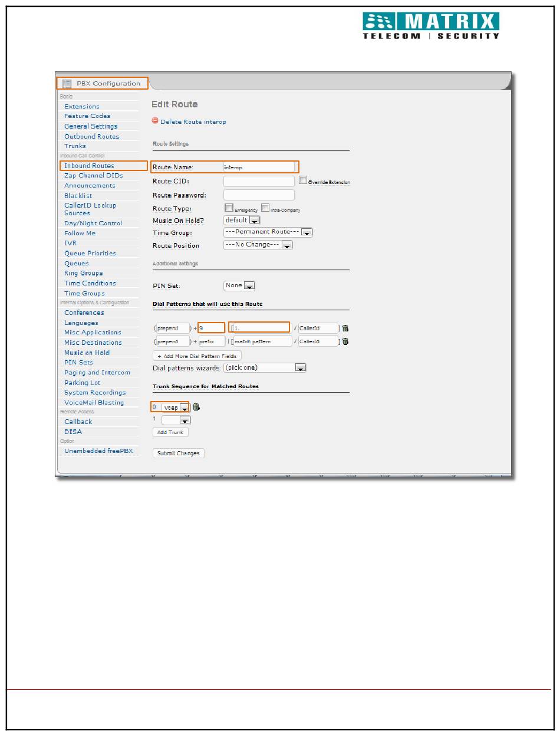Open CallerID Lookup Sources

click(90, 209)
